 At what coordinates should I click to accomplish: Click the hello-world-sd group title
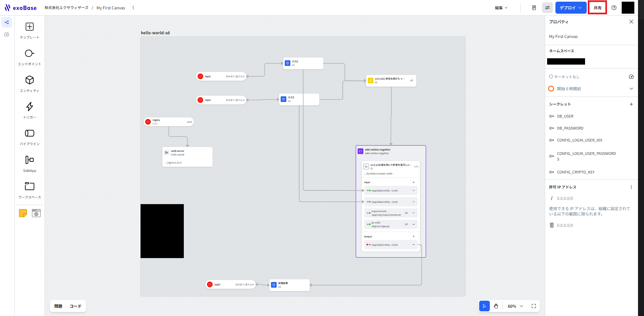[x=155, y=33]
